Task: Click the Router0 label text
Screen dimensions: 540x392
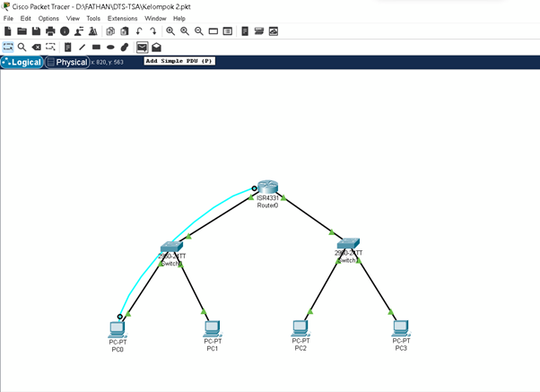Action: (x=267, y=205)
